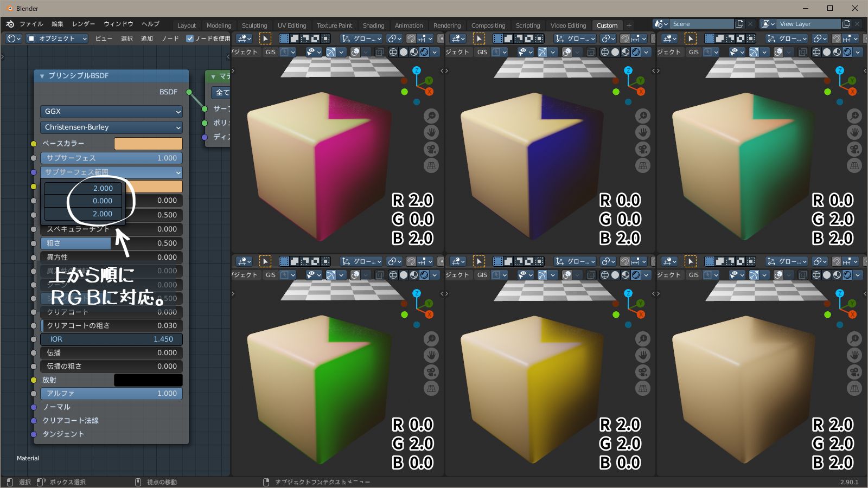Toggle the ノードを使用 checkbox
868x488 pixels.
click(190, 38)
